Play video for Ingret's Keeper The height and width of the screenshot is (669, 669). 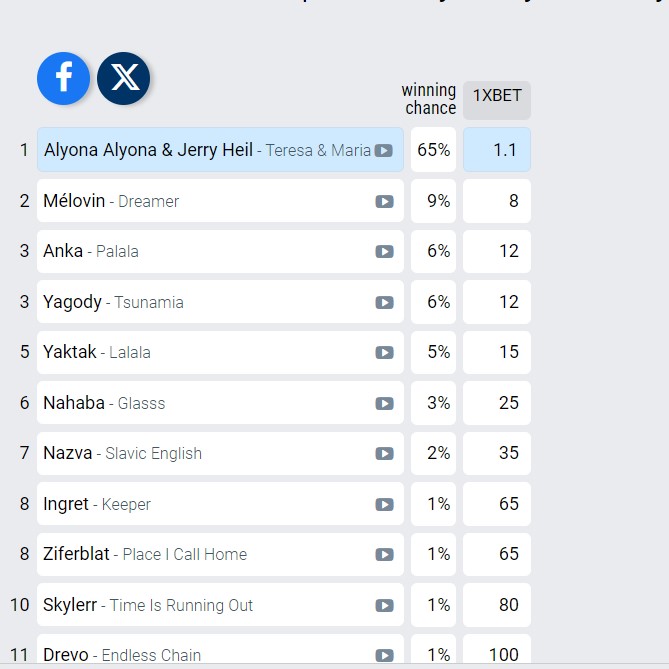384,504
